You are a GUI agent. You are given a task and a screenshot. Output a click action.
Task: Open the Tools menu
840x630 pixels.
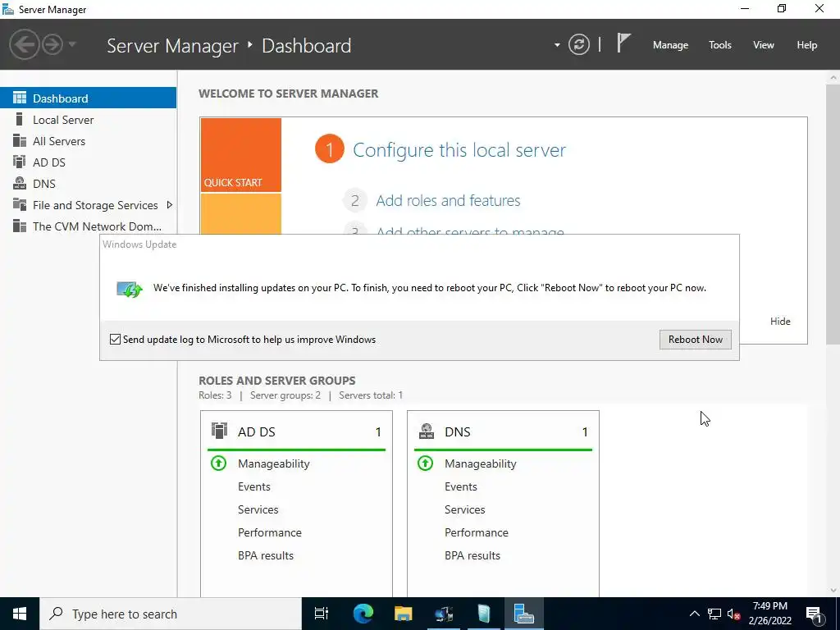click(x=720, y=45)
